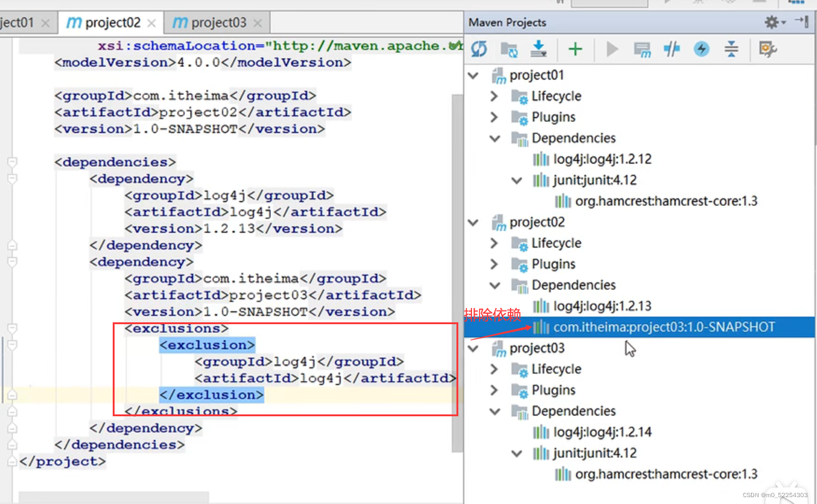
Task: Collapse project01 tree node
Action: click(474, 75)
